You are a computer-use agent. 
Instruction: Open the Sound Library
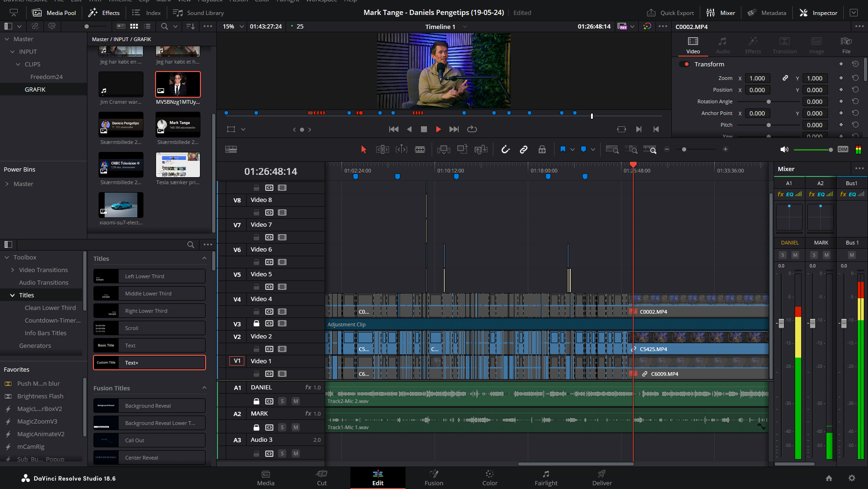[199, 13]
